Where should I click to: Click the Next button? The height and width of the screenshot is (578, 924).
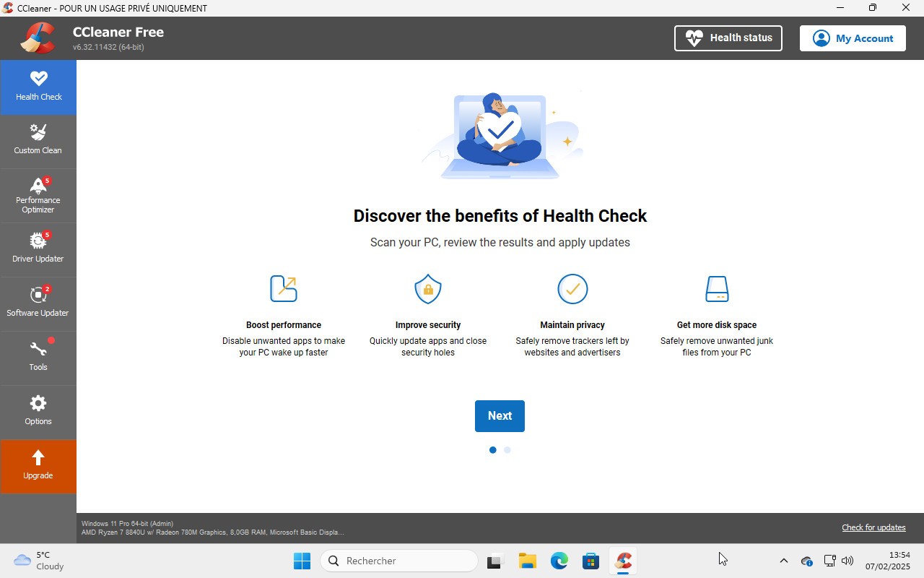[500, 415]
